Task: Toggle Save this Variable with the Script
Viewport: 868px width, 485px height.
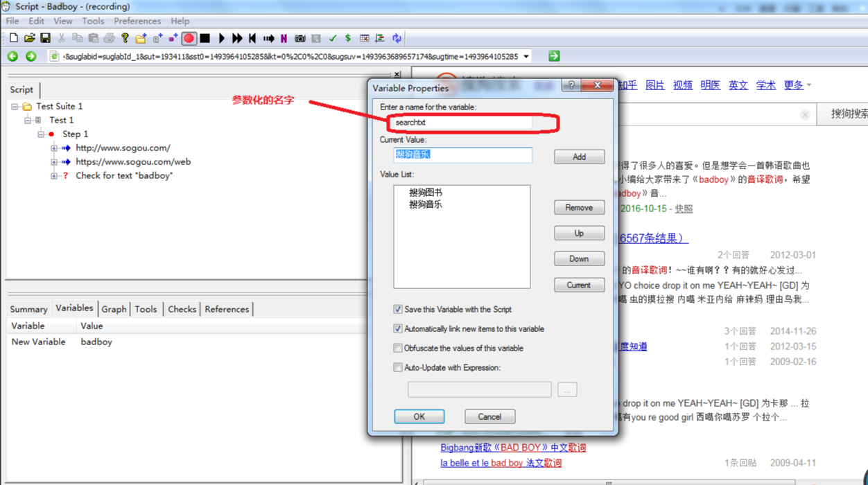Action: coord(398,310)
